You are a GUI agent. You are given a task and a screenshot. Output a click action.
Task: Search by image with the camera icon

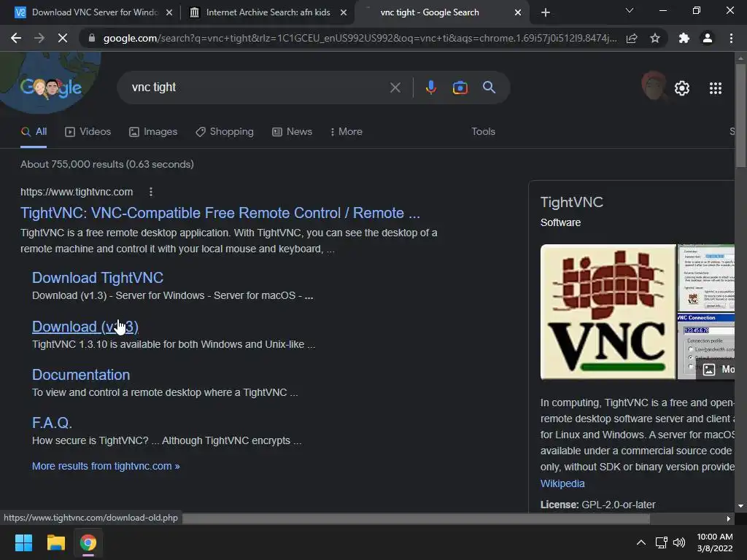coord(460,87)
